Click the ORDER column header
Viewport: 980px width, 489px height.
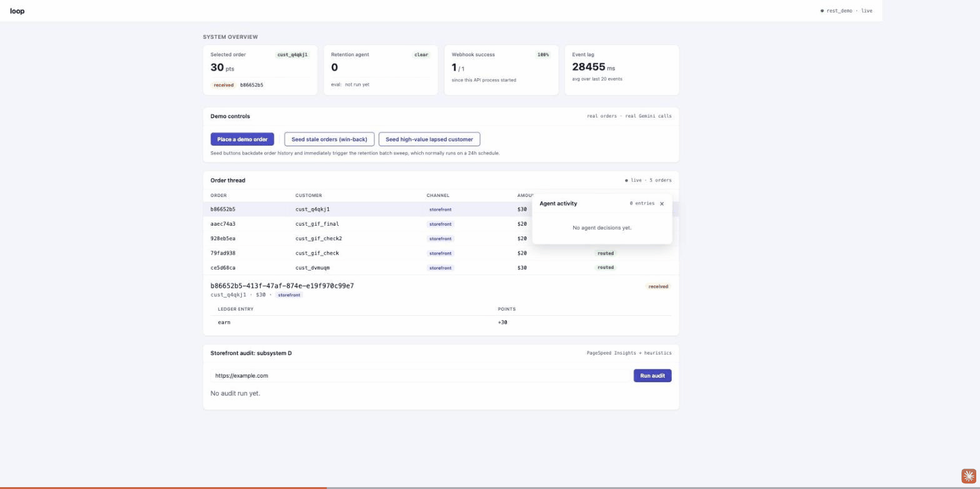click(219, 196)
